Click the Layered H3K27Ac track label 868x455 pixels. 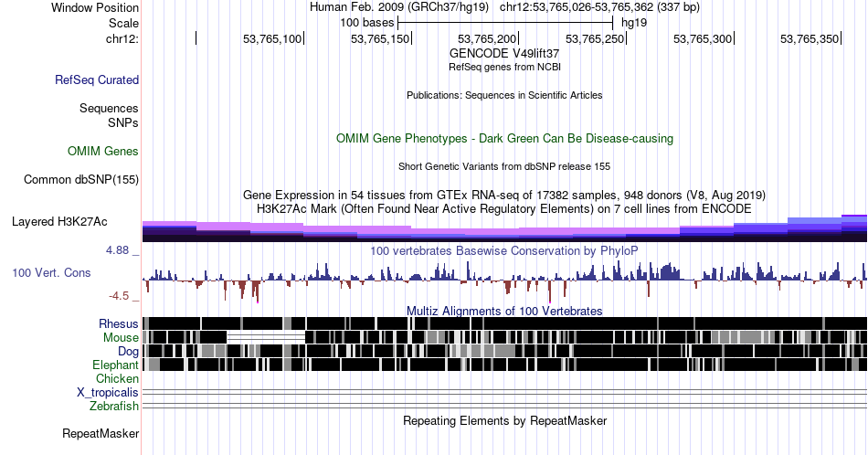(59, 221)
